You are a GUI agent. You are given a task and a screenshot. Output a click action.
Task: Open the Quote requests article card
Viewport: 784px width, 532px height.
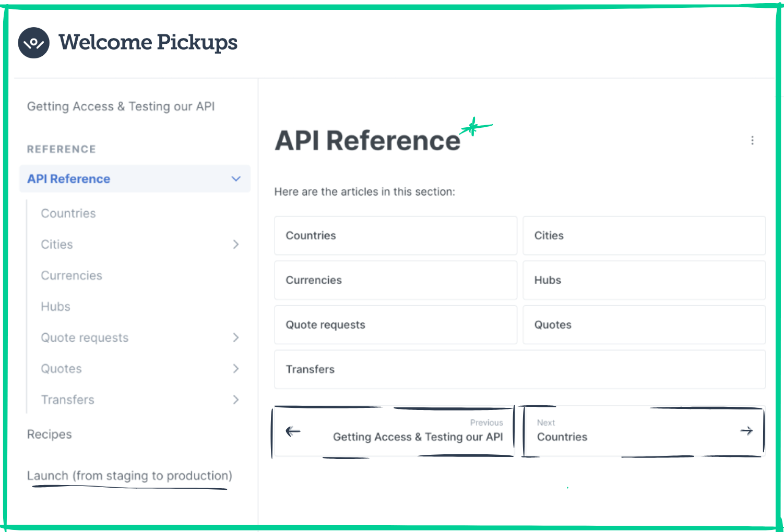[396, 325]
